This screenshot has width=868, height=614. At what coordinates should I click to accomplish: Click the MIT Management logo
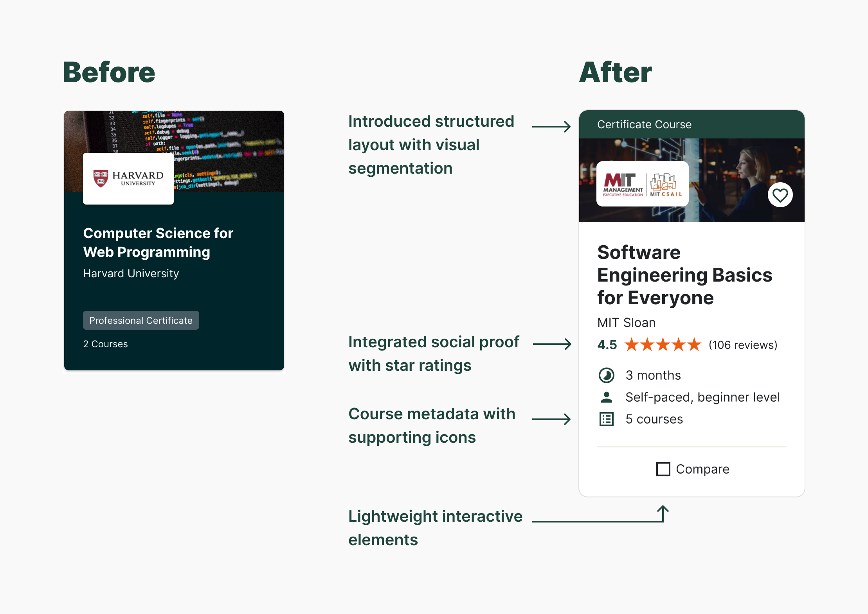point(623,184)
